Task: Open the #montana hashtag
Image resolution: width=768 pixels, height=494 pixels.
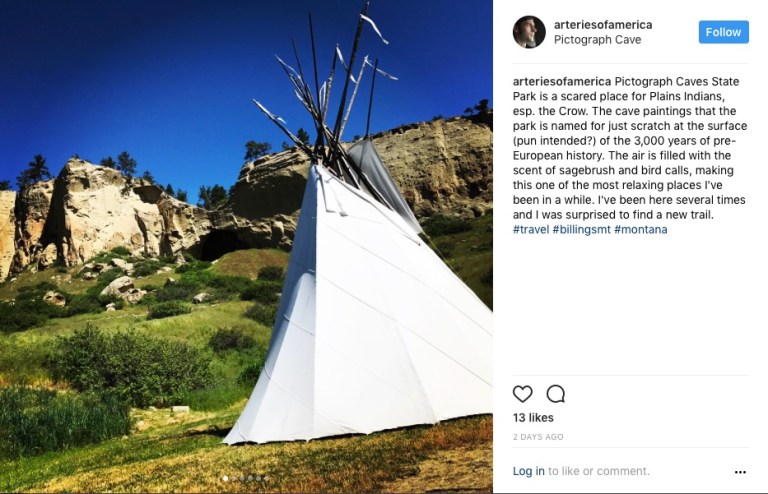Action: click(640, 230)
